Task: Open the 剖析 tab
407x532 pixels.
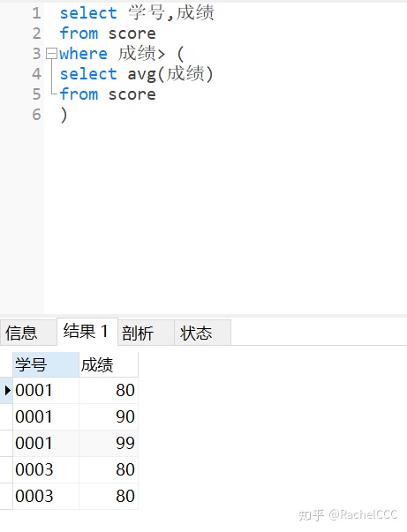Action: tap(146, 333)
